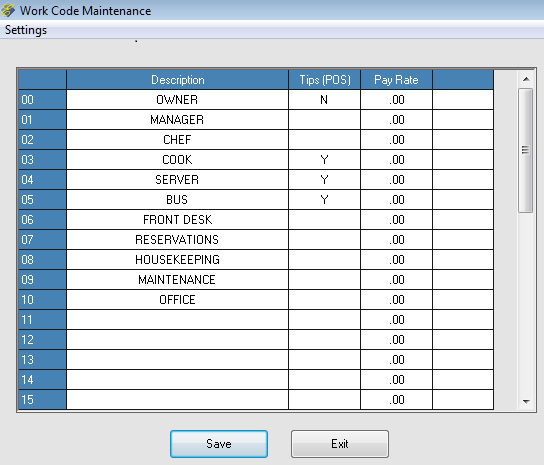Select the MANAGER description cell
Viewport: 544px width, 465px height.
coord(177,120)
